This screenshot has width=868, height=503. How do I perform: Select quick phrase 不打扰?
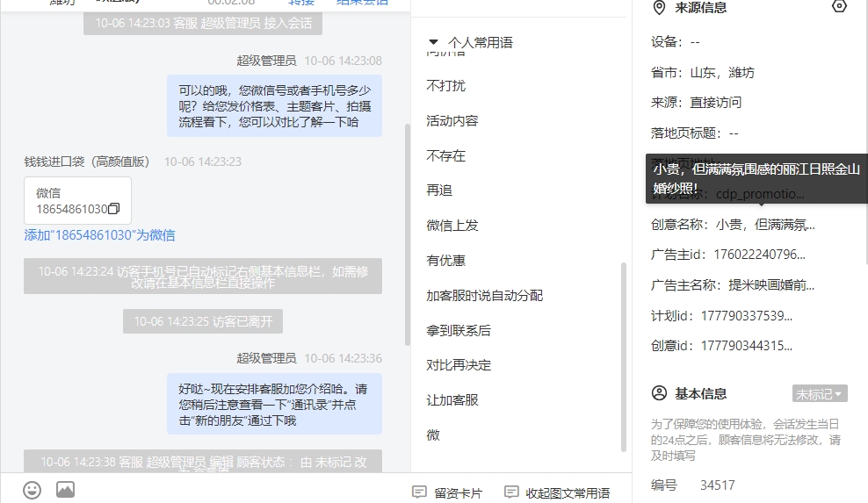pyautogui.click(x=445, y=86)
